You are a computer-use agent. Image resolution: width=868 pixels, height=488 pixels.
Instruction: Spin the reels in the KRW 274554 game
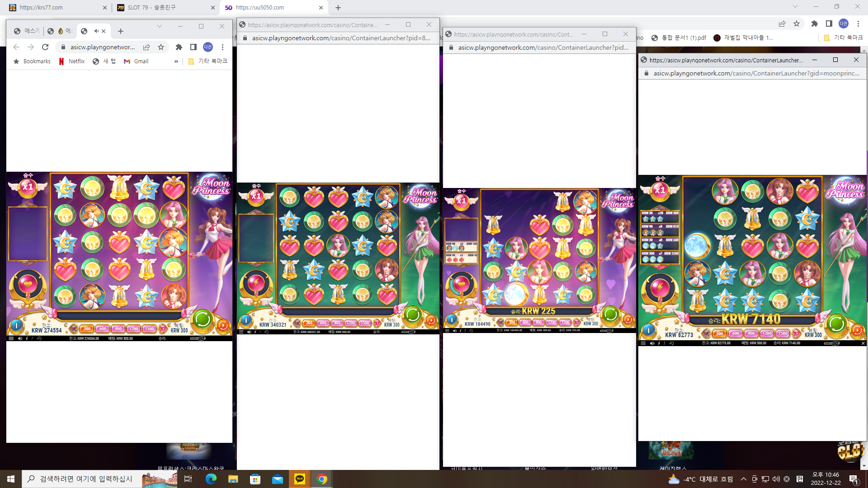[202, 319]
